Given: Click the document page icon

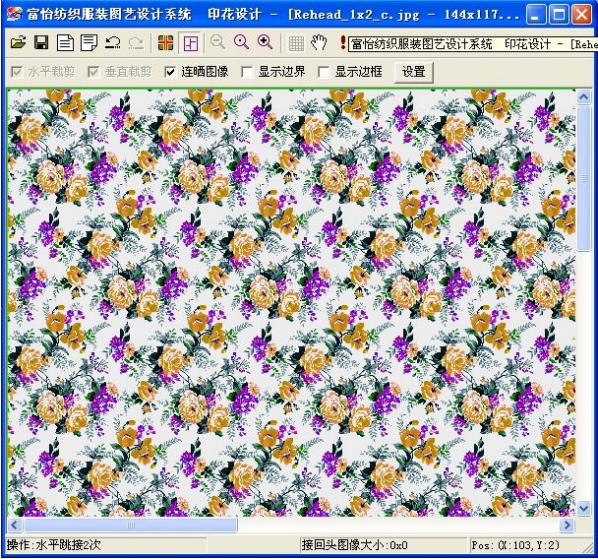Looking at the screenshot, I should click(x=65, y=42).
